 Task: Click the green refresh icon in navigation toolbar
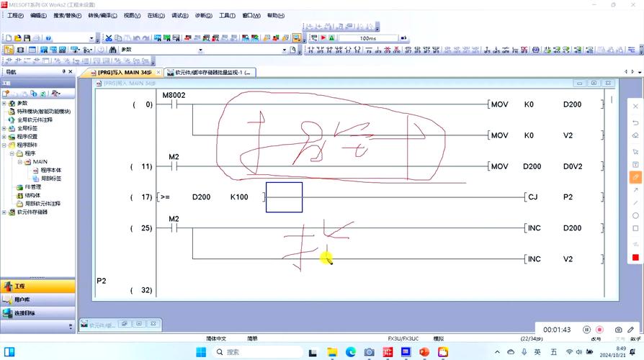tap(43, 94)
